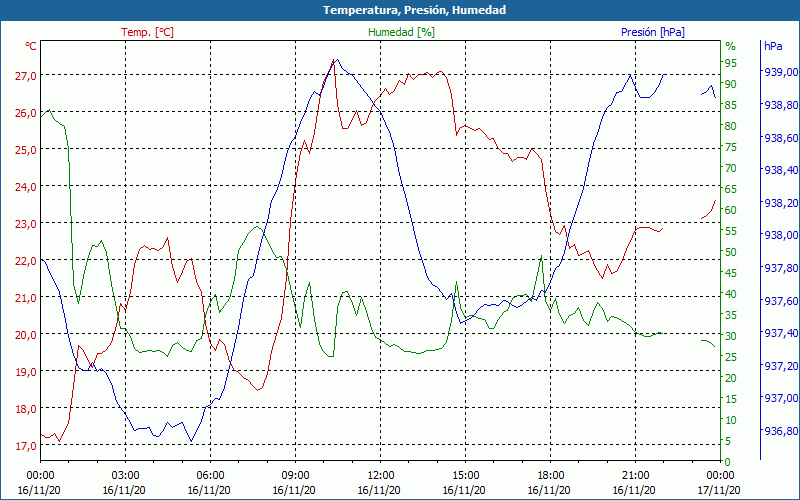Screen dimensions: 800x500
Task: Click the '937,60' pressure axis value
Action: coord(780,301)
